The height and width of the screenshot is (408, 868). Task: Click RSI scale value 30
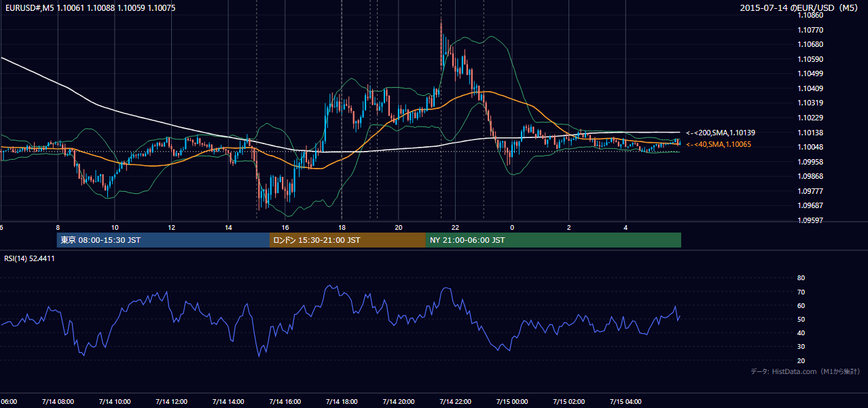(x=801, y=347)
